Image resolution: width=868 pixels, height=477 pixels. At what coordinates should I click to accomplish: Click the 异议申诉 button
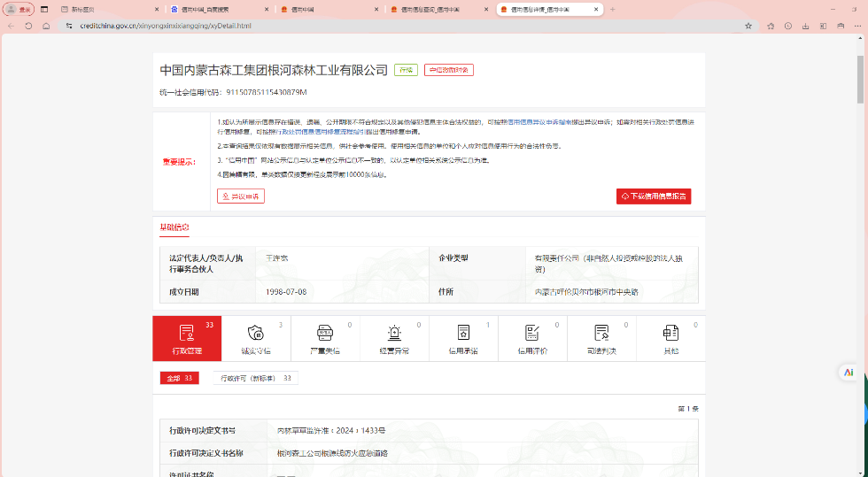[x=241, y=196]
